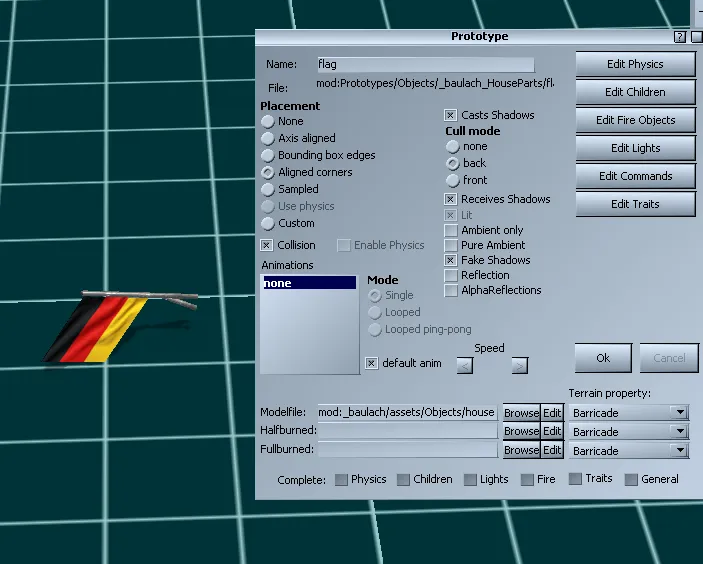Toggle Casts Shadows checkbox
The height and width of the screenshot is (564, 703).
click(451, 115)
